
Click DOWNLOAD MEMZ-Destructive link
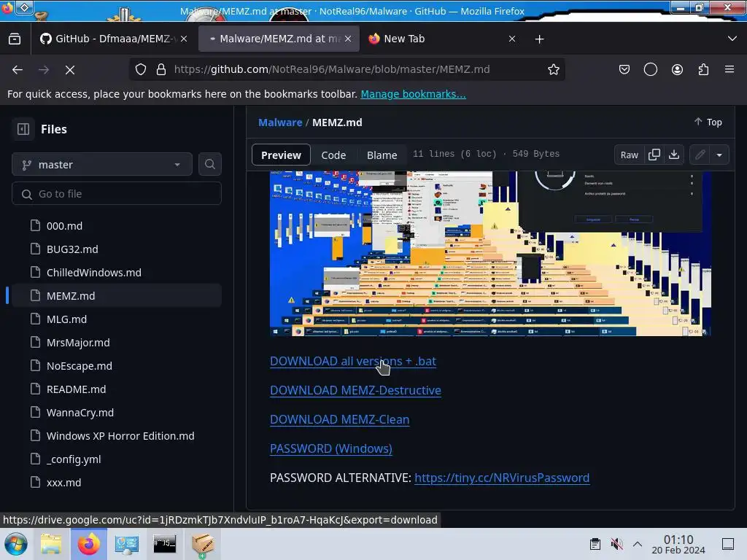point(355,390)
